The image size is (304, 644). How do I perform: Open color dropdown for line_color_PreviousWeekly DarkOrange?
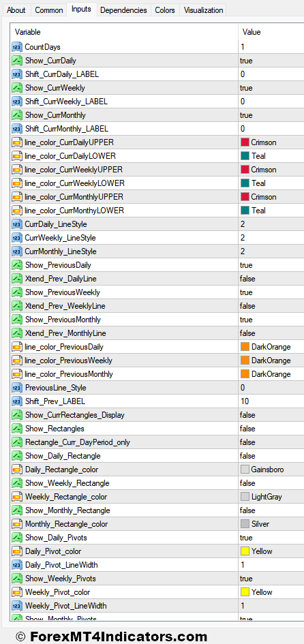[271, 361]
